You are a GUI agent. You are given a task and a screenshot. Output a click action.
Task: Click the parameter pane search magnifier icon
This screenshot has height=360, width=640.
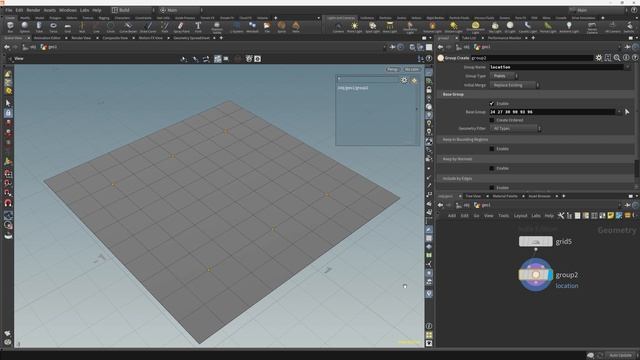point(617,58)
